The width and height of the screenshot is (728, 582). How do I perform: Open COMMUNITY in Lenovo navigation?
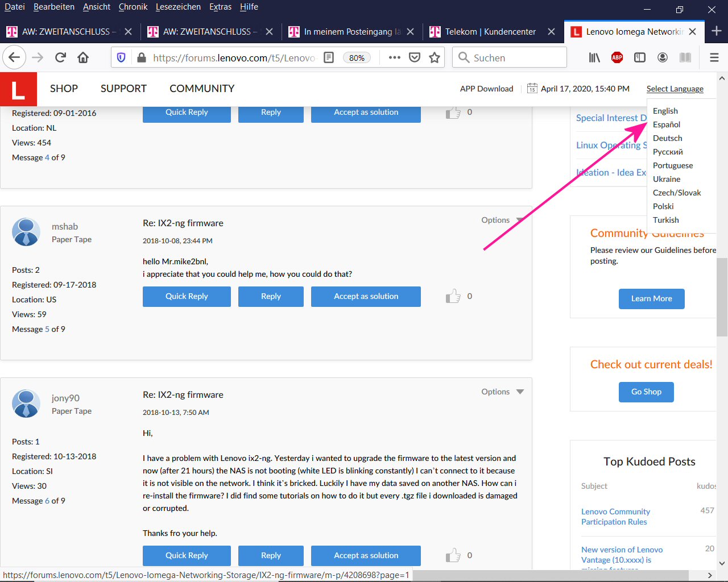tap(202, 89)
